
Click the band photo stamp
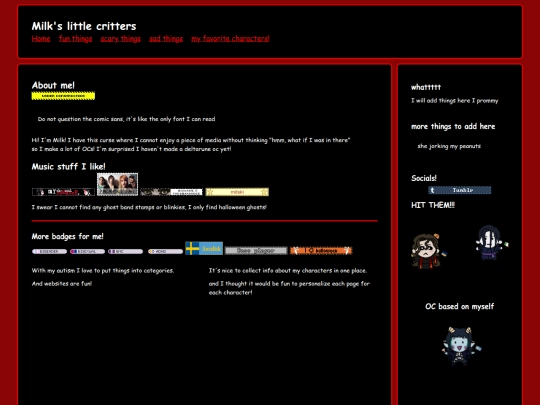pyautogui.click(x=117, y=184)
